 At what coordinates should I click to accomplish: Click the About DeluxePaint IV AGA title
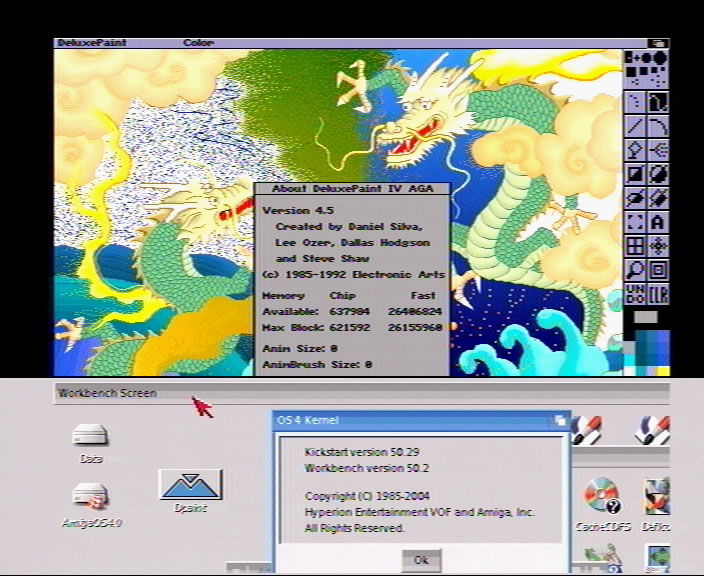point(352,189)
